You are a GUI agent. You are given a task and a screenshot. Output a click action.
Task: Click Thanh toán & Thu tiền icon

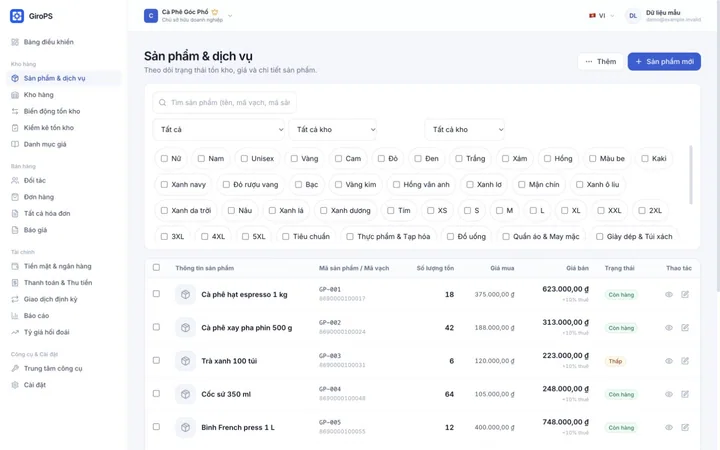(15, 283)
